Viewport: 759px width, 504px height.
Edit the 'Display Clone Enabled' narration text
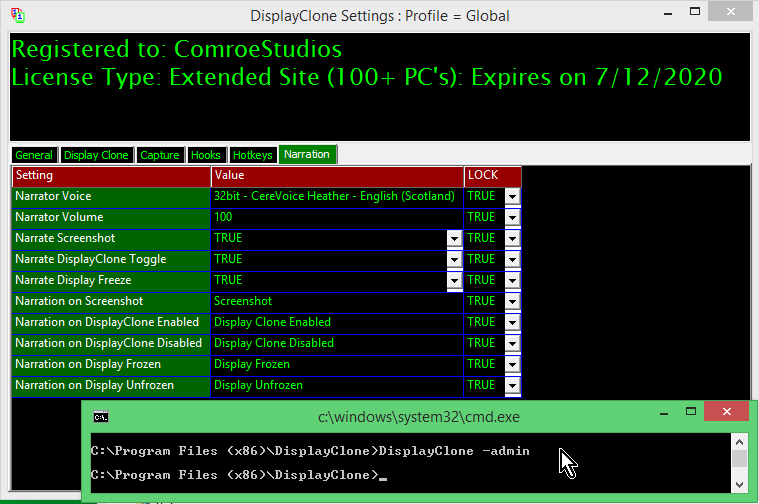337,322
